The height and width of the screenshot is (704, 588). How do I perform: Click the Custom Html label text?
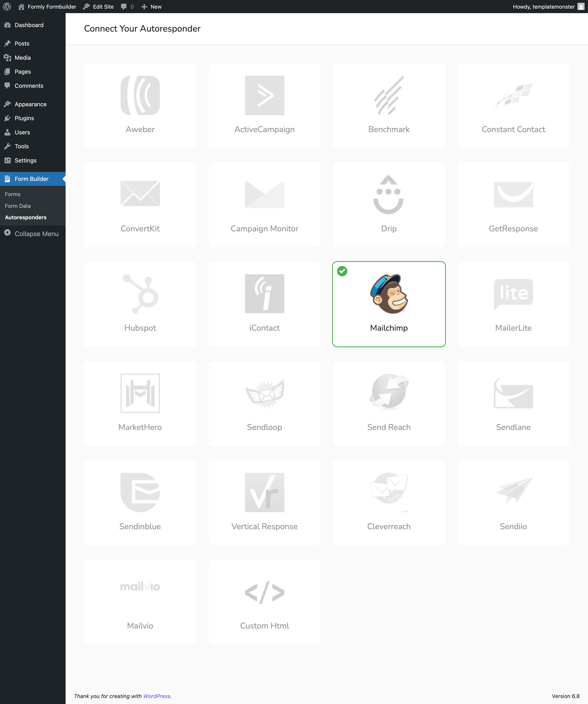(x=264, y=626)
